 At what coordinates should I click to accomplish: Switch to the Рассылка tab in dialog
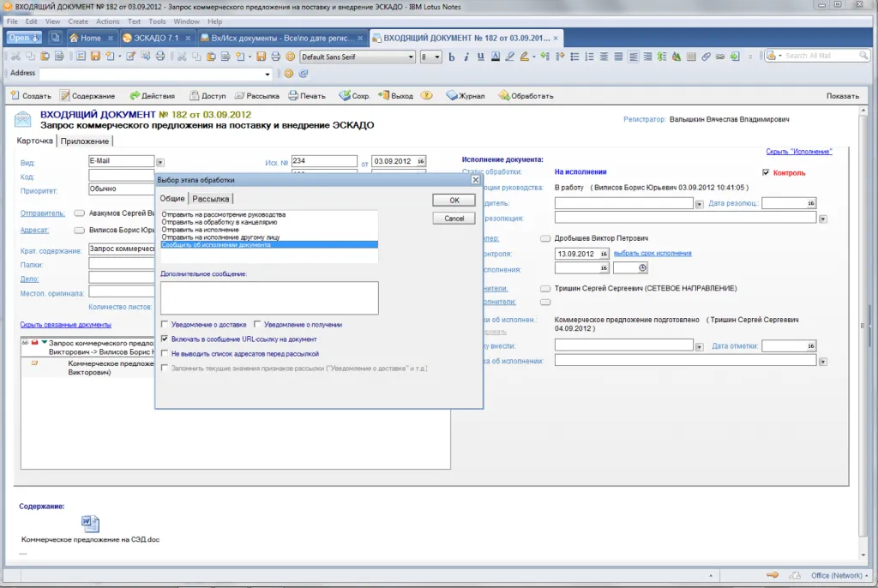pyautogui.click(x=211, y=199)
